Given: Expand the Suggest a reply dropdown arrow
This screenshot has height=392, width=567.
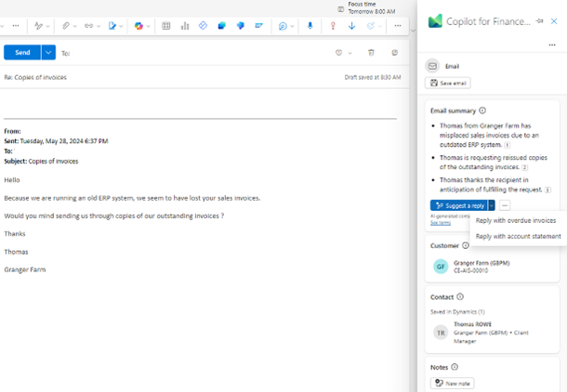Looking at the screenshot, I should (x=492, y=205).
